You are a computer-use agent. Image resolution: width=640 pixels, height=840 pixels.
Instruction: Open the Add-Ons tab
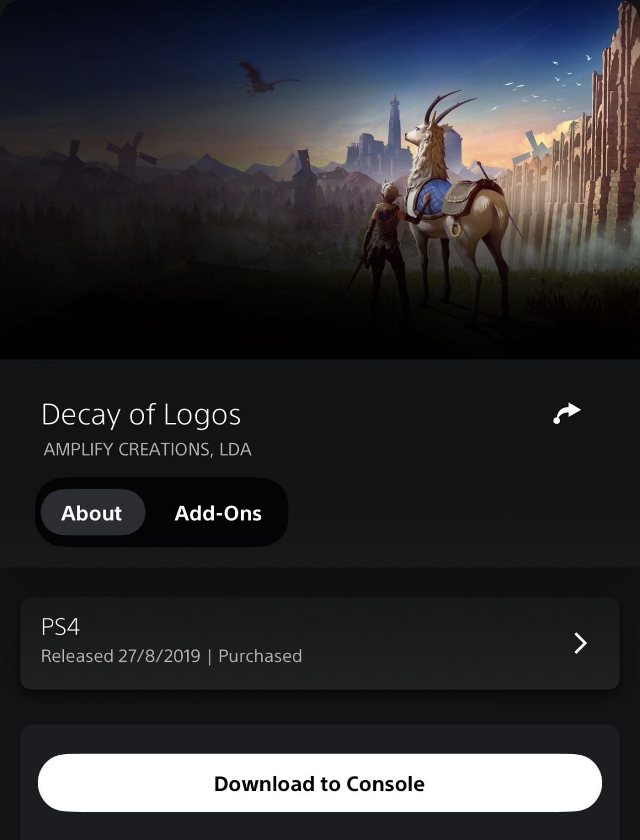[218, 513]
